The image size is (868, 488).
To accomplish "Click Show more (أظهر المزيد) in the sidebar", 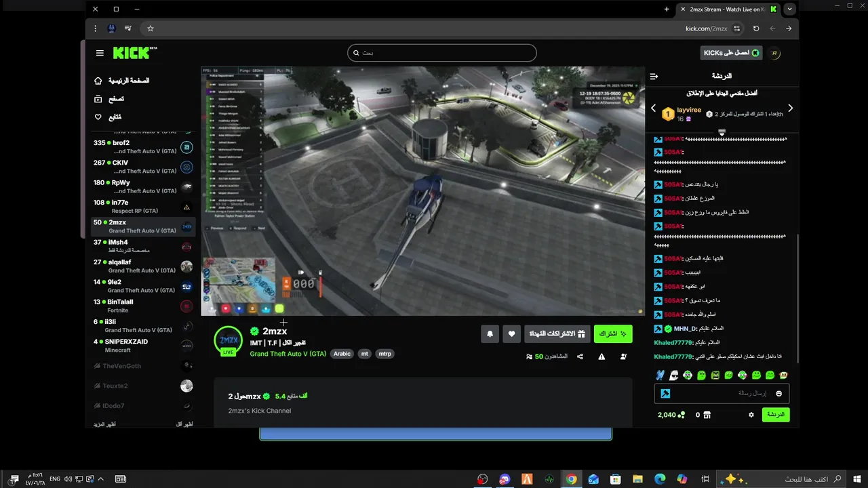I will pos(106,424).
